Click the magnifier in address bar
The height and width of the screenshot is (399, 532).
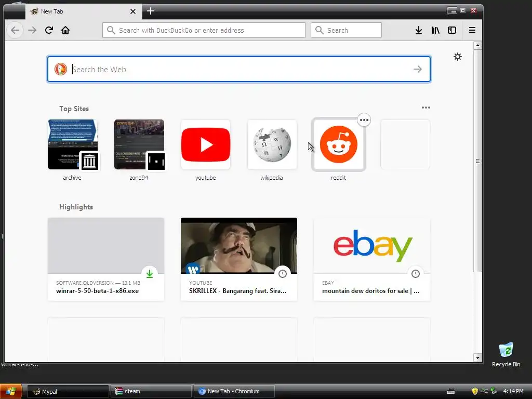(111, 30)
